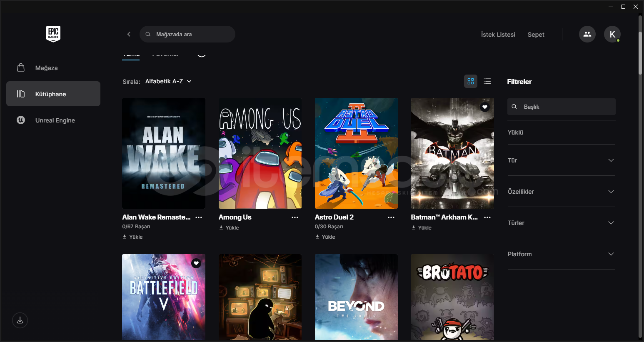
Task: Go to Kütüphane in sidebar
Action: pos(53,94)
